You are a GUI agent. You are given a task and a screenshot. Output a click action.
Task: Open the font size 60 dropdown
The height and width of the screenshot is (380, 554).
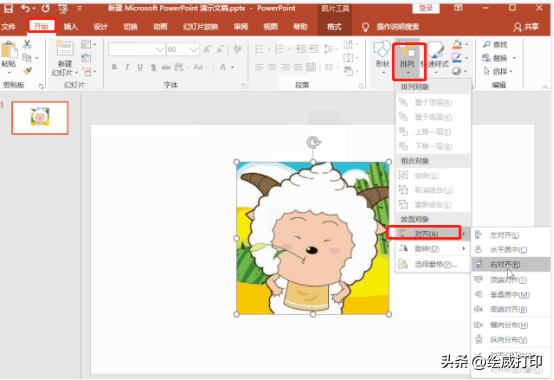pos(194,49)
